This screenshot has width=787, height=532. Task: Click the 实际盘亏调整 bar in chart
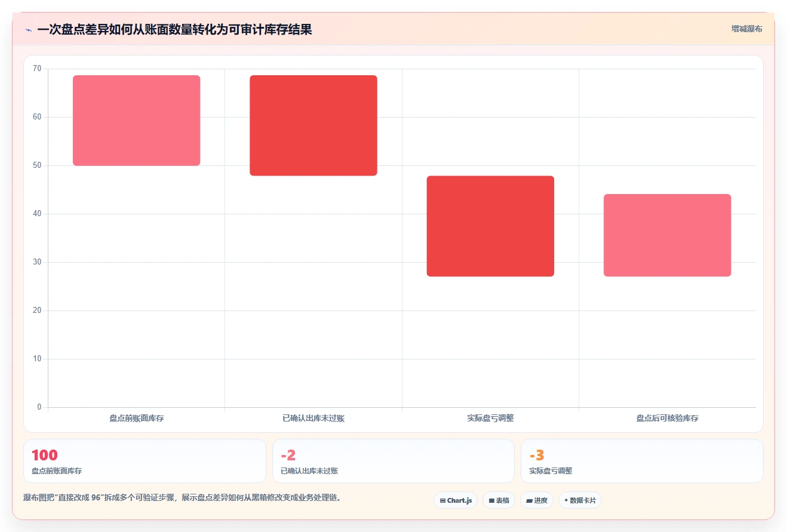coord(490,226)
